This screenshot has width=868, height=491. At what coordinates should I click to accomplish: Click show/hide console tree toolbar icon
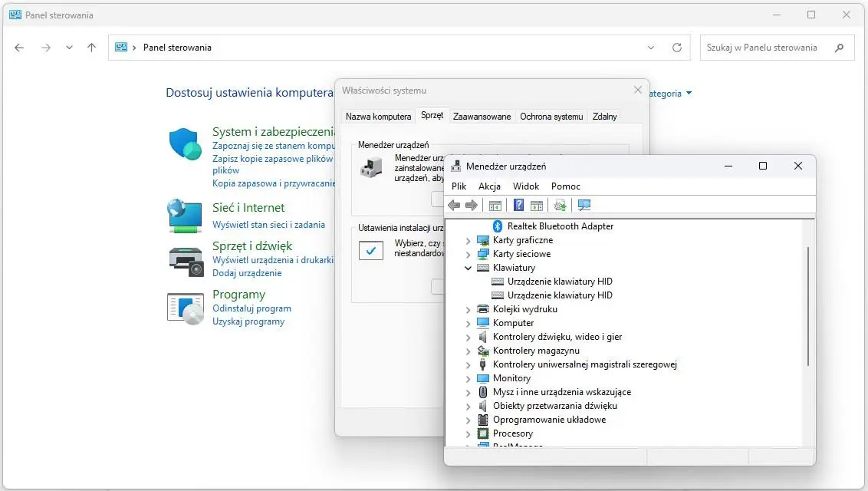pos(495,205)
